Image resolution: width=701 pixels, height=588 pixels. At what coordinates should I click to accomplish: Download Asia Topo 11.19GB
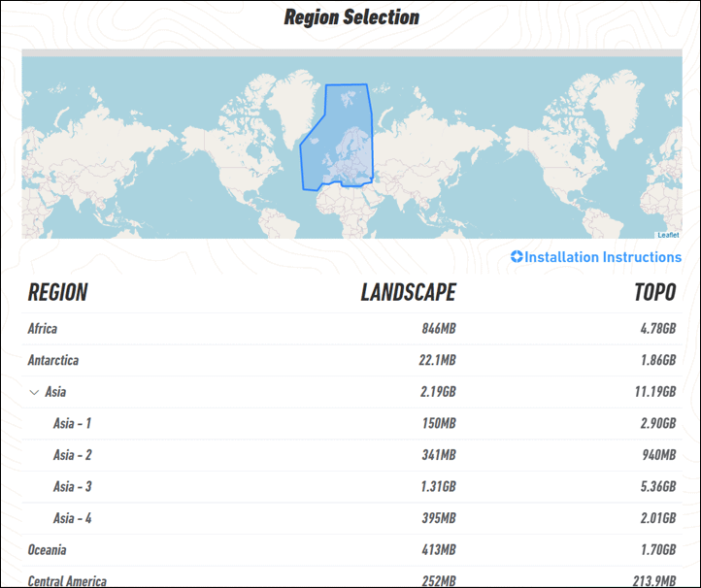655,392
